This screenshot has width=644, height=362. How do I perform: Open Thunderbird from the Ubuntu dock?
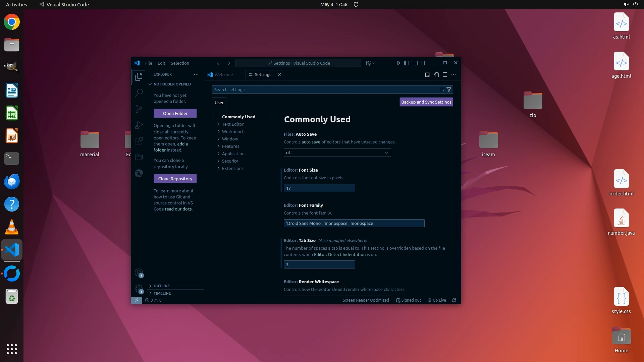pyautogui.click(x=12, y=181)
